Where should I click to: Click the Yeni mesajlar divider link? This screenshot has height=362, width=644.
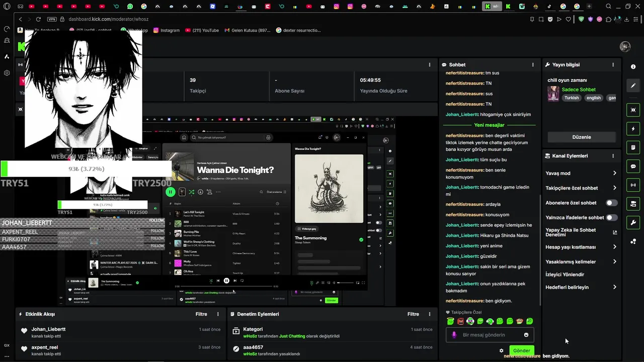point(489,125)
